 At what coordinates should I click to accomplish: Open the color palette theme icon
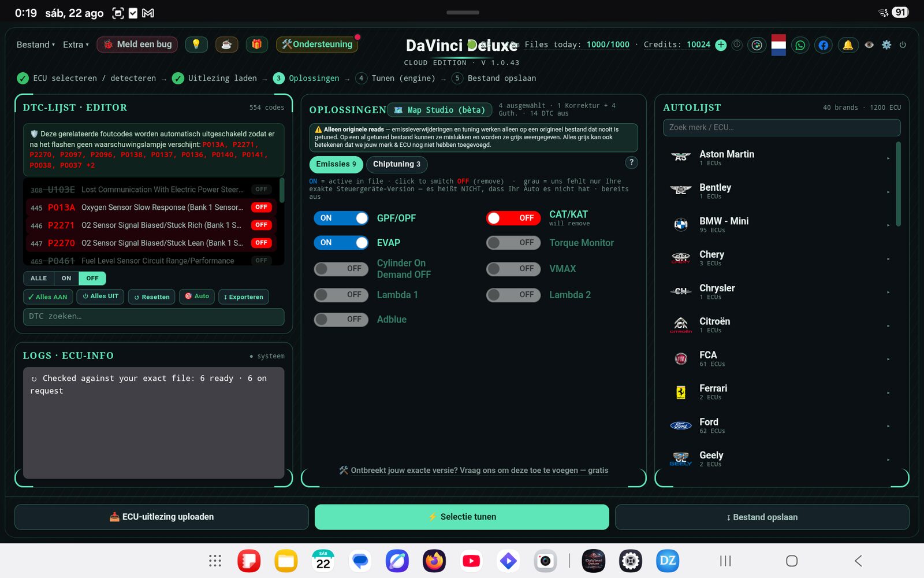pos(757,45)
